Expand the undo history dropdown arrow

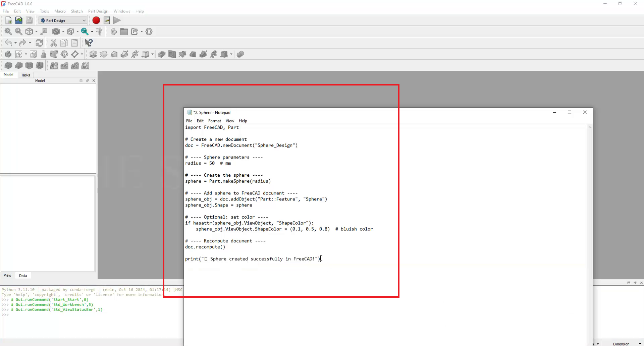tap(15, 43)
